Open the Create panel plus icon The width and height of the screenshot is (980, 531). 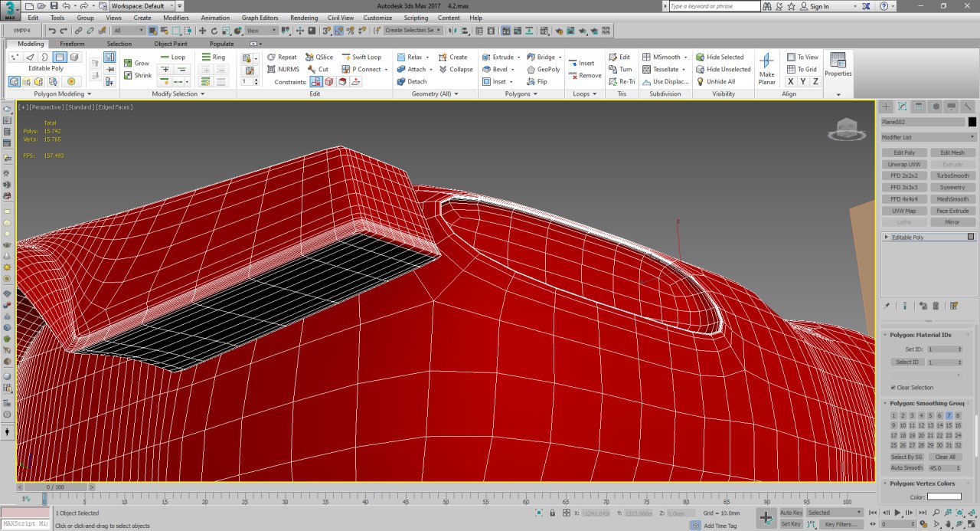(887, 107)
